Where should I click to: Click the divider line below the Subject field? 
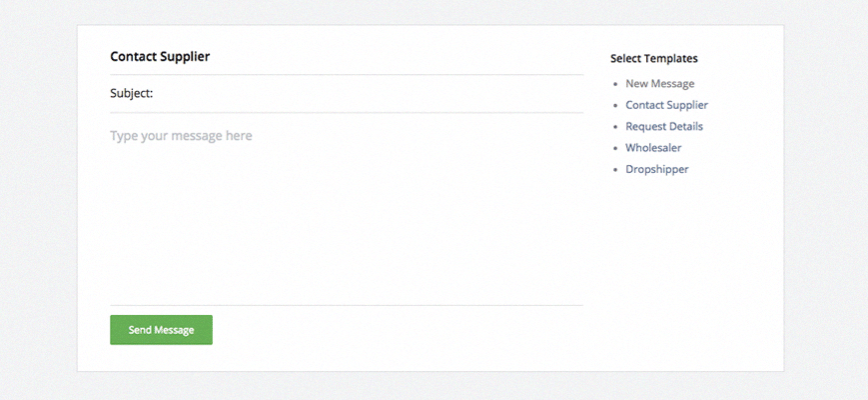[x=346, y=113]
